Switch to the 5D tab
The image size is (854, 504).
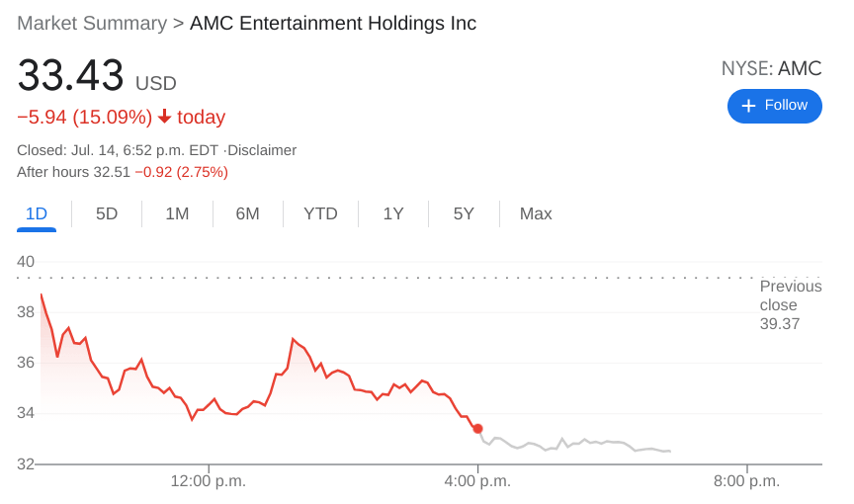[x=107, y=213]
